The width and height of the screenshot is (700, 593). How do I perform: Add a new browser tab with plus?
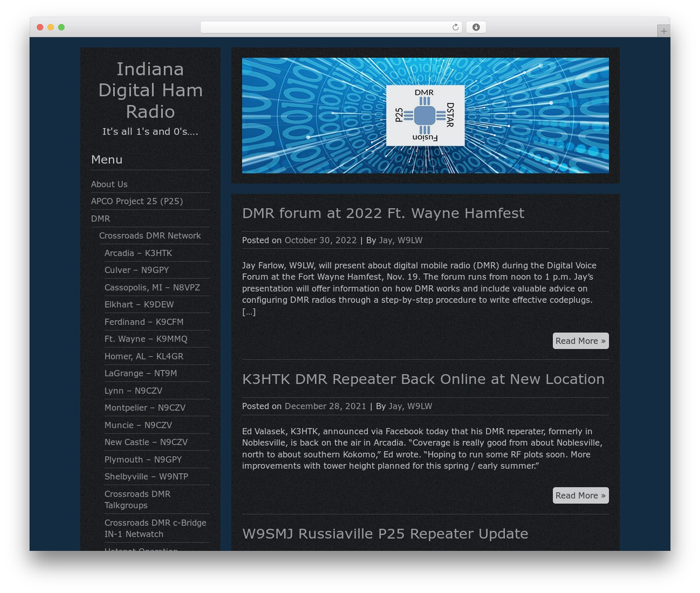(x=663, y=31)
